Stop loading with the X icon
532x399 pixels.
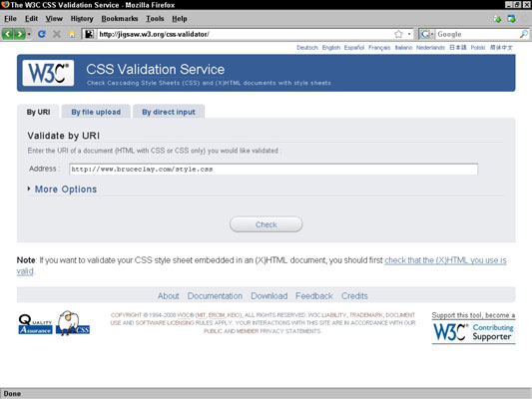coord(57,34)
